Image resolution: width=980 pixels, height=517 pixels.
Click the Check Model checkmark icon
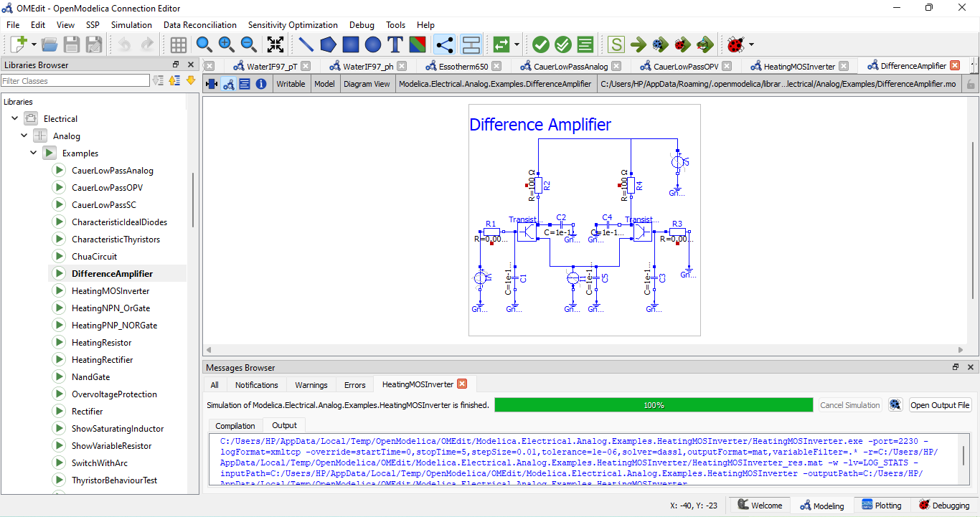click(x=541, y=44)
